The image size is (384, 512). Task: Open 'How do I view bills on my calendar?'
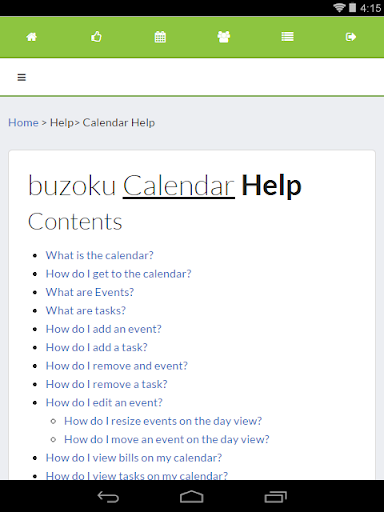134,458
